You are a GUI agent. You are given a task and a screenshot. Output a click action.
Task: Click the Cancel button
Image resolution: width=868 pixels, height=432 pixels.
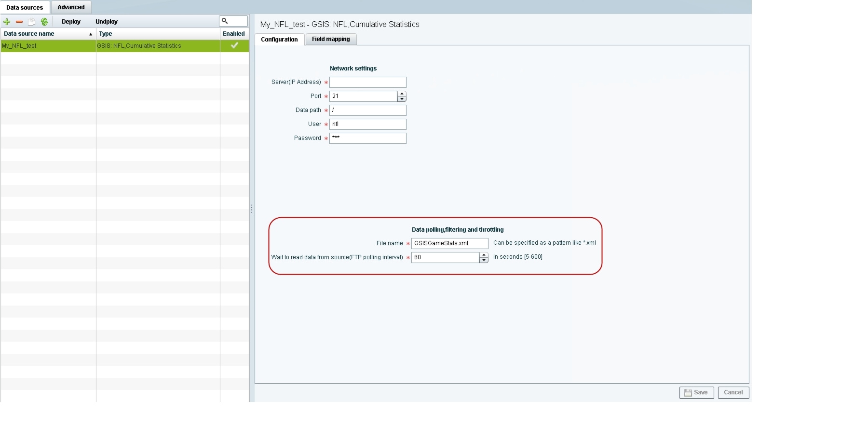733,392
